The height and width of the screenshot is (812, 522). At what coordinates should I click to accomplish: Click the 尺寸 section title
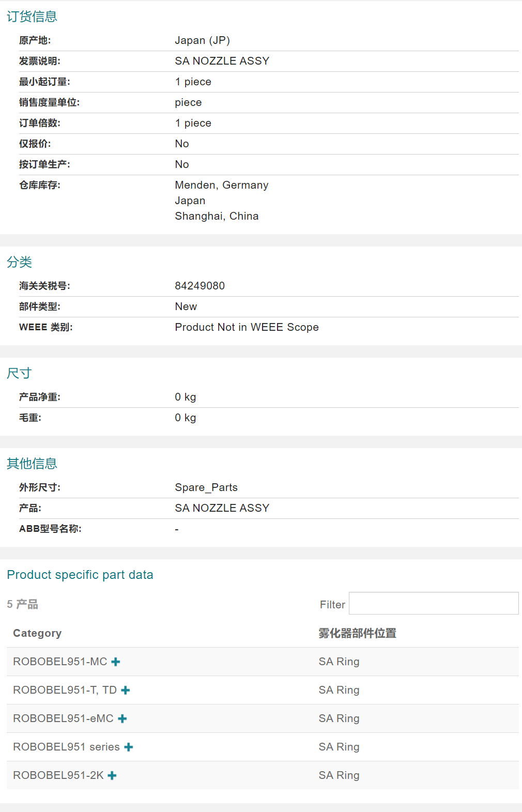pos(20,373)
